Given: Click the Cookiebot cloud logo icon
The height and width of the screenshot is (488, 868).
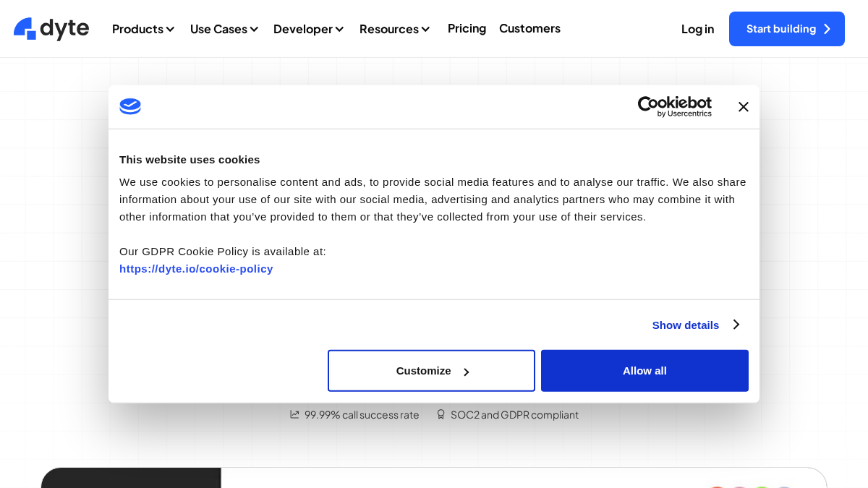Looking at the screenshot, I should point(130,106).
